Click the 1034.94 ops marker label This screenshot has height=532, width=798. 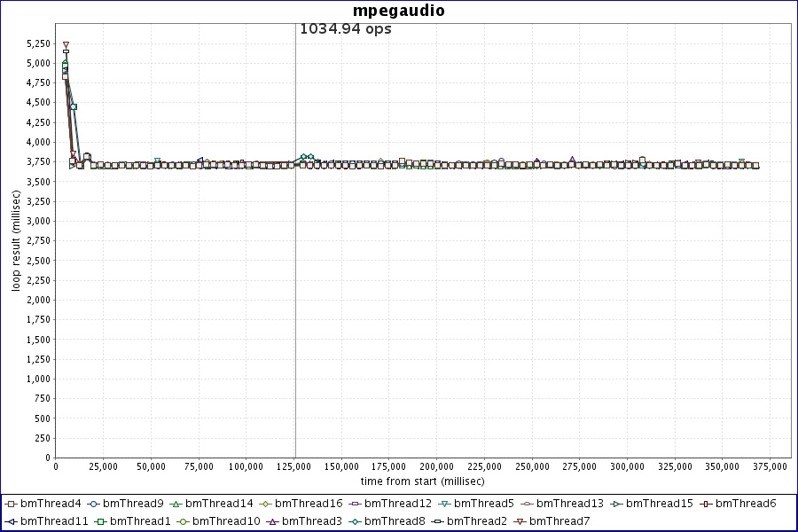coord(346,28)
